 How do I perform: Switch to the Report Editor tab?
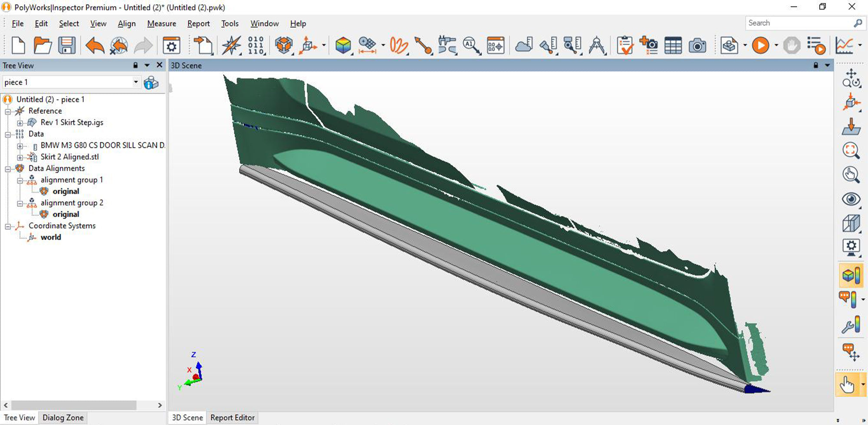(x=233, y=418)
